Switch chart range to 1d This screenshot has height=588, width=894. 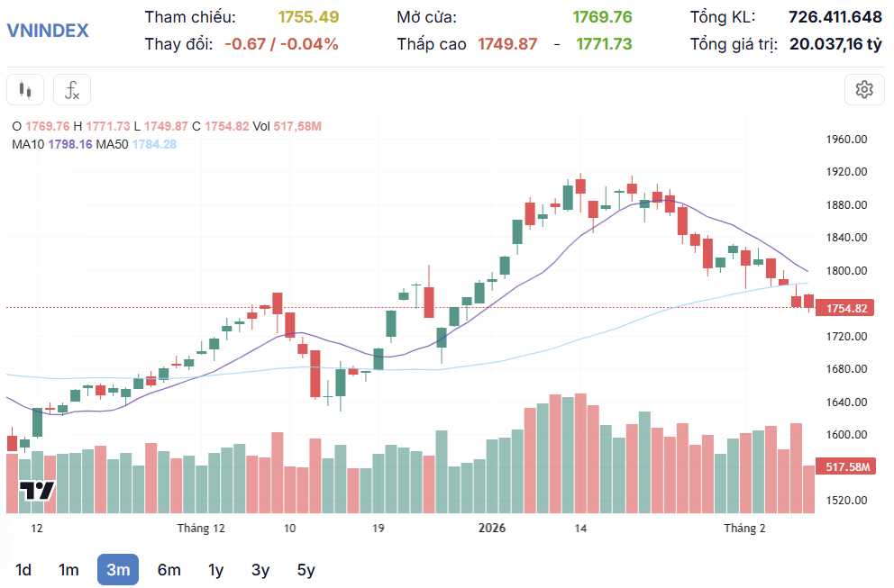tap(23, 570)
